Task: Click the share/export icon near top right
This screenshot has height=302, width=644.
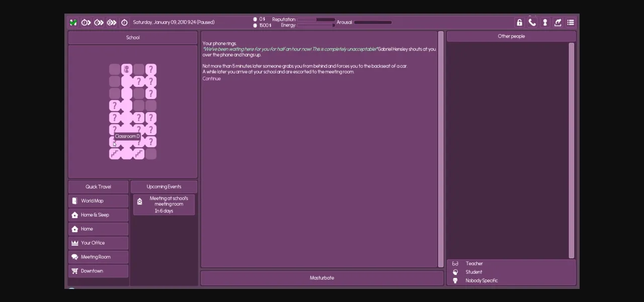Action: (x=557, y=22)
